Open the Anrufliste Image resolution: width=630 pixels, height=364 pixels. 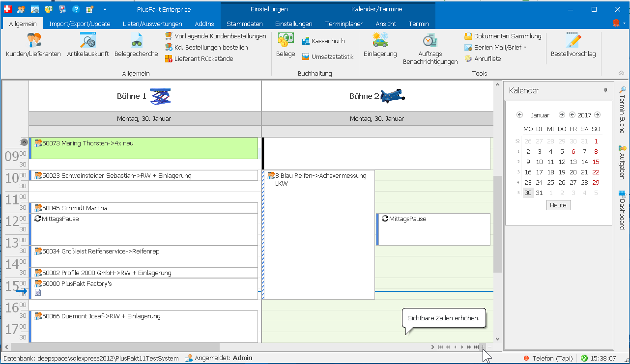[x=483, y=59]
